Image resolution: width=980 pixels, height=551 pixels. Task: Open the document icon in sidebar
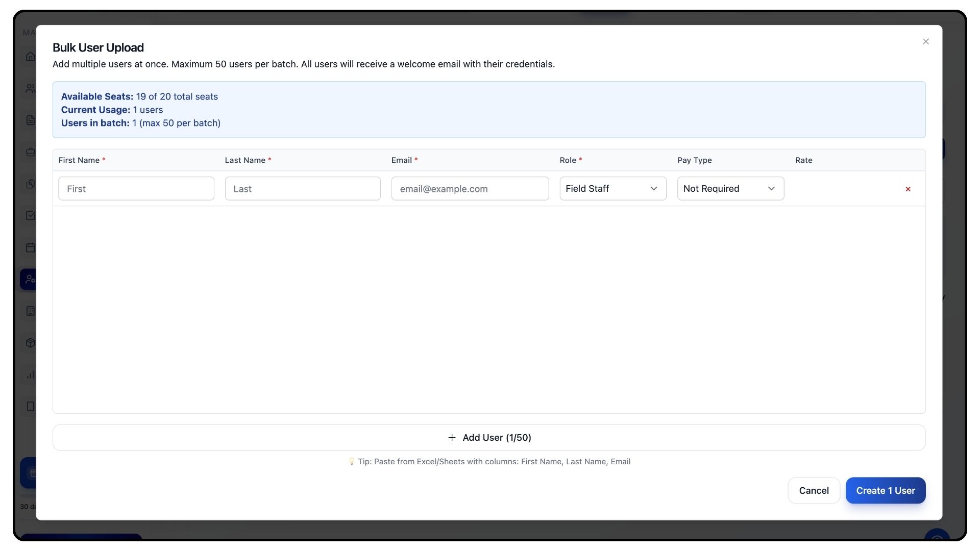tap(30, 120)
